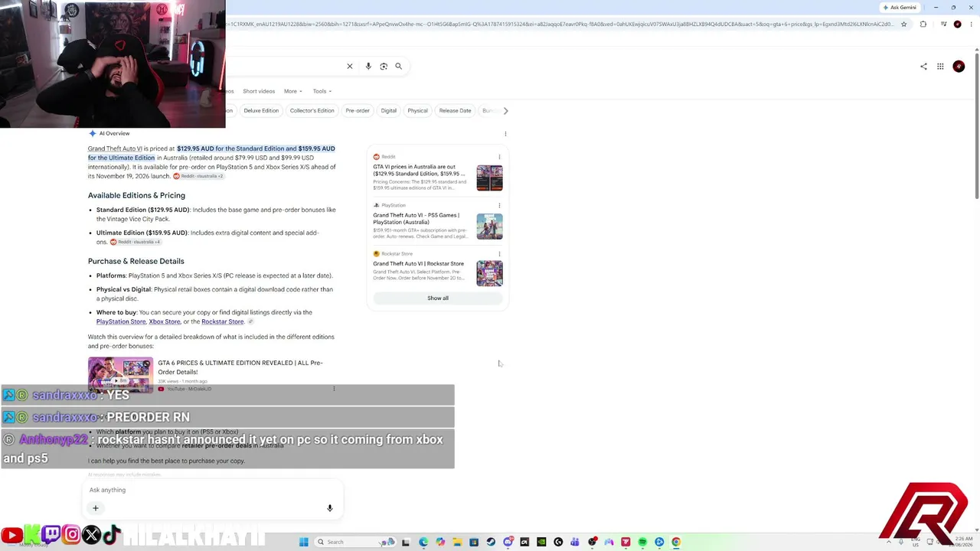Follow the Rockstar Store link in overview
Viewport: 980px width, 551px height.
coord(222,321)
